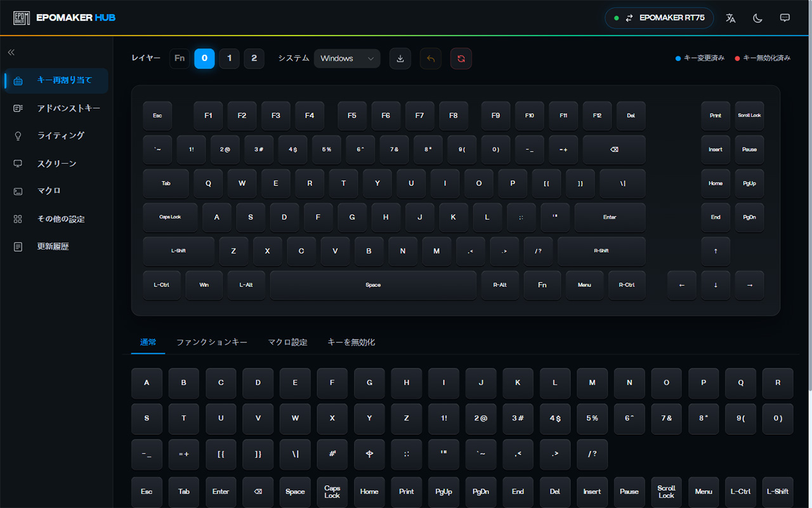The height and width of the screenshot is (508, 812).
Task: Open the マクロ section
Action: 56,191
